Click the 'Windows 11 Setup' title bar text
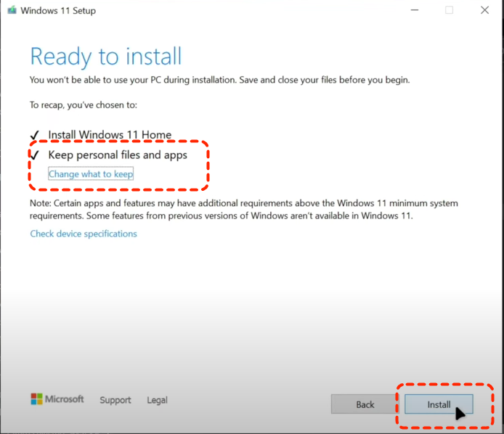Image resolution: width=504 pixels, height=434 pixels. 58,10
